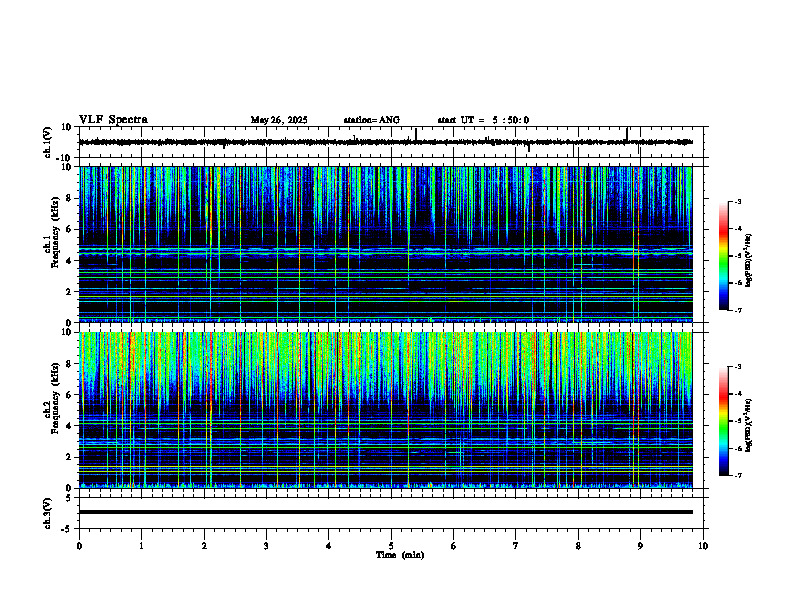This screenshot has height=612, width=792.
Task: Click the "8" kHz tick on ch.1 spectrogram
Action: [x=70, y=198]
